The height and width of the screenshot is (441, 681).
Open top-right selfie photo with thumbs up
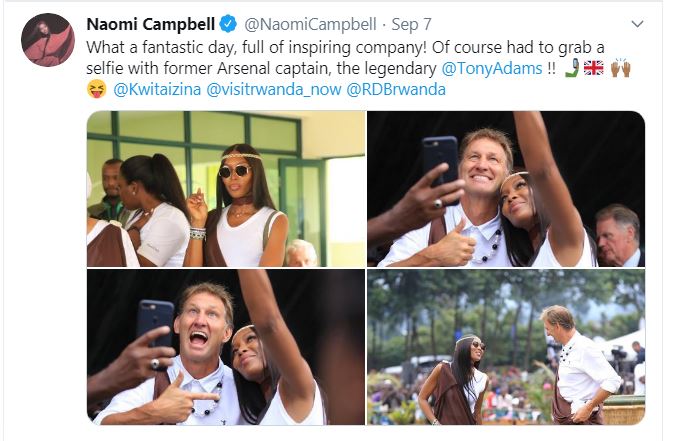click(x=506, y=188)
